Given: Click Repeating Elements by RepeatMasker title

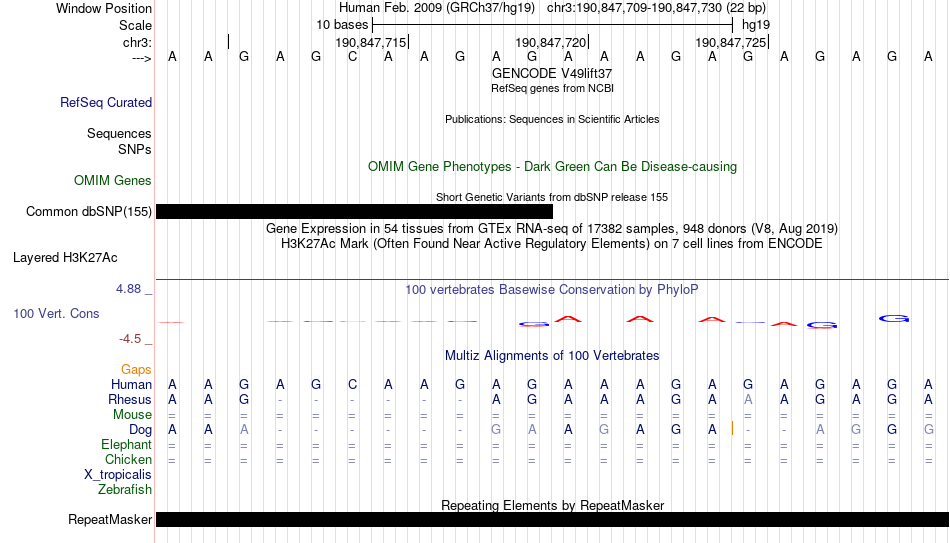Looking at the screenshot, I should (x=552, y=505).
